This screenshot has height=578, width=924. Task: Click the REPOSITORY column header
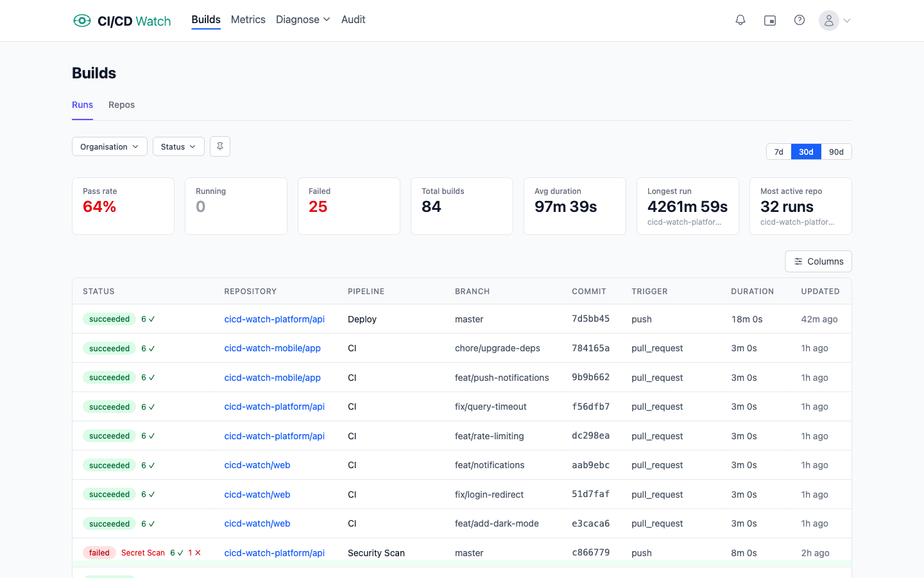250,292
